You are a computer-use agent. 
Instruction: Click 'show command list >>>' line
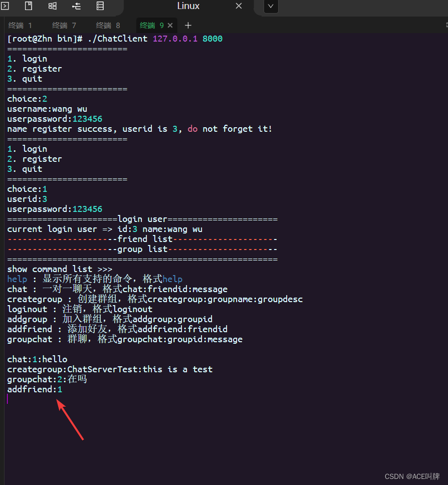[60, 269]
